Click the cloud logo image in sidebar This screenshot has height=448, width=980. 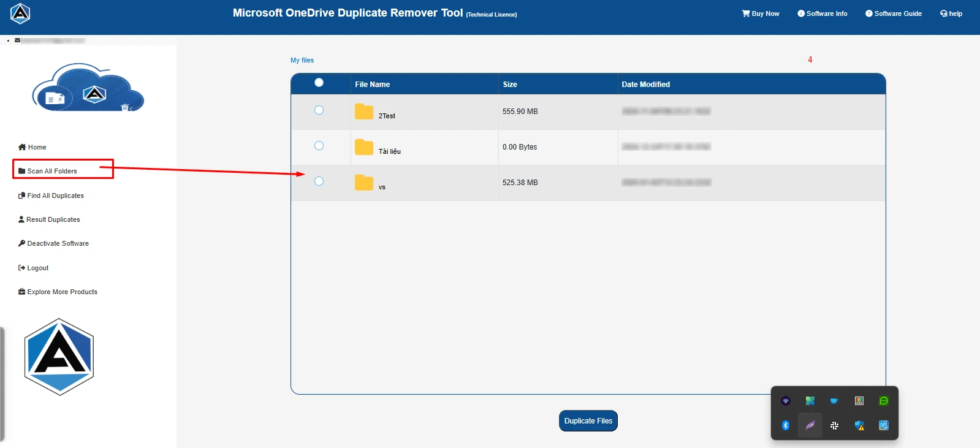(x=88, y=88)
